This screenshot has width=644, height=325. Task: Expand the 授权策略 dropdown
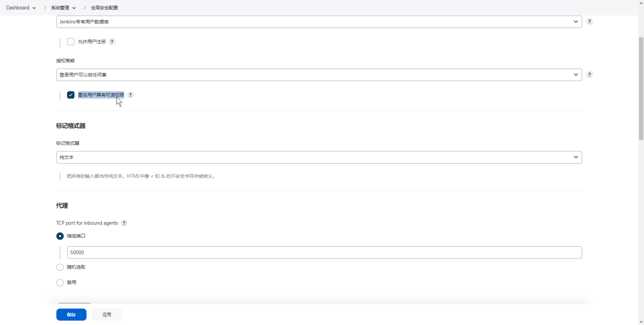pos(319,75)
